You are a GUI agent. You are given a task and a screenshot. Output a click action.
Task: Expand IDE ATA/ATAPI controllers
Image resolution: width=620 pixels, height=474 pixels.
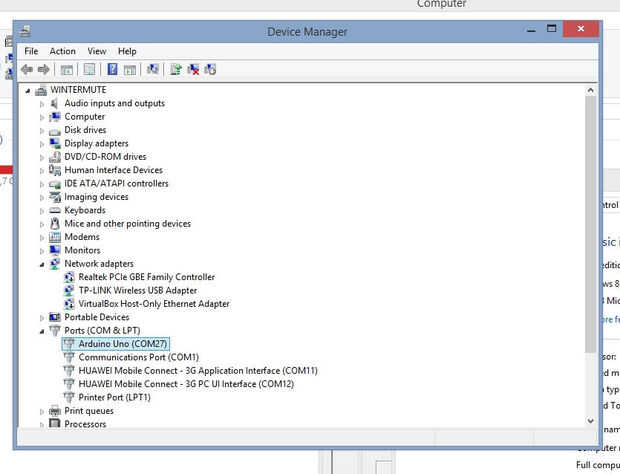pos(42,184)
